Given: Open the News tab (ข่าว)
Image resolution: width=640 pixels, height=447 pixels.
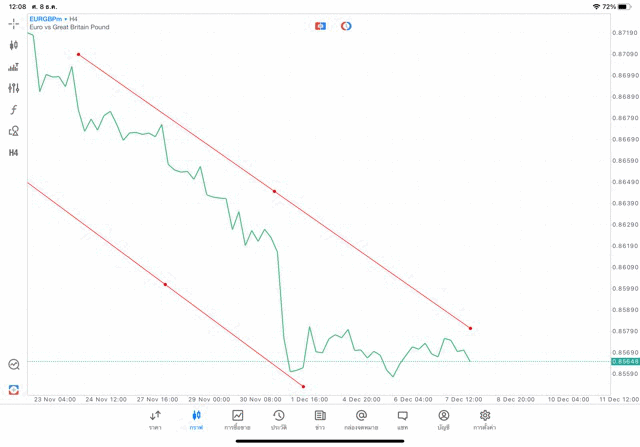Looking at the screenshot, I should click(x=320, y=419).
